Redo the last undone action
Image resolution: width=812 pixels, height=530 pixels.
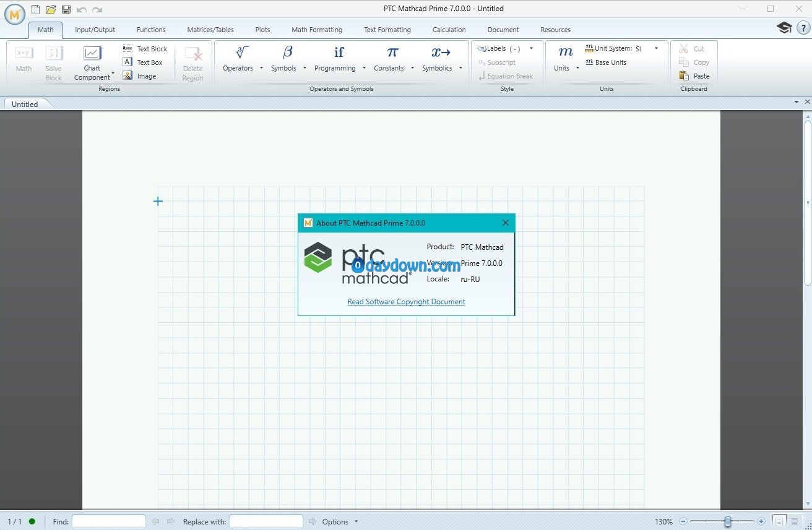[x=97, y=9]
